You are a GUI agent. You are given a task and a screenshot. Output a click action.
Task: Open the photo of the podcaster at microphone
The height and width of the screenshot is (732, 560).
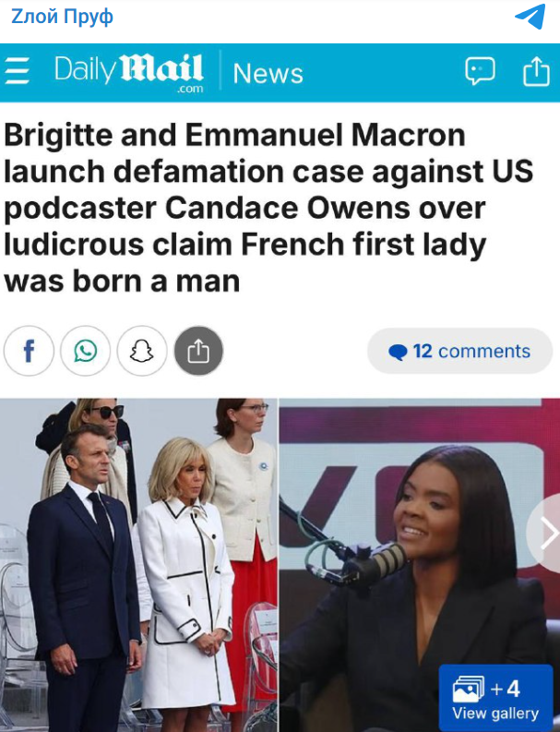pos(420,565)
